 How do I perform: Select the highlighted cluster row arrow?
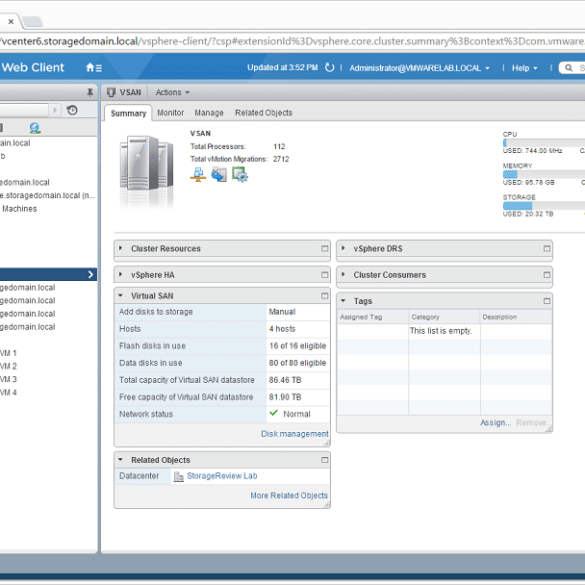pos(91,274)
